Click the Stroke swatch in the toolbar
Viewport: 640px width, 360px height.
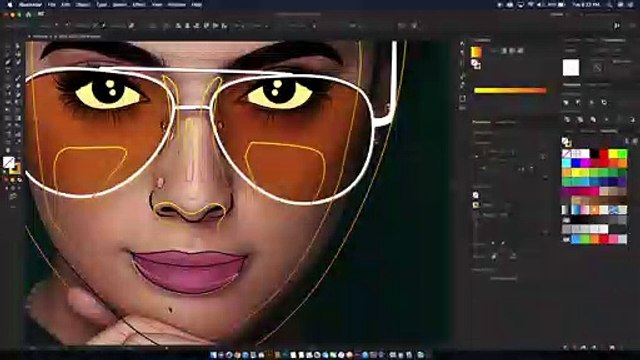click(16, 168)
